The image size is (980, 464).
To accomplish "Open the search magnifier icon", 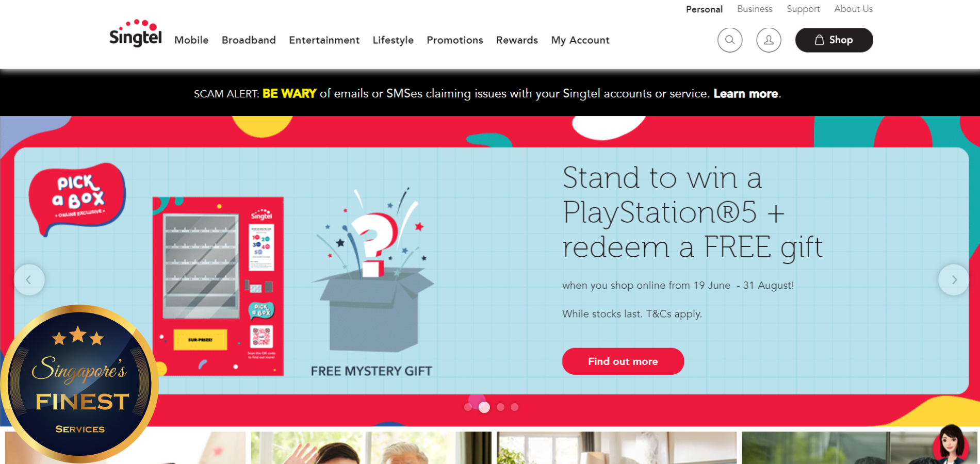I will [x=730, y=40].
